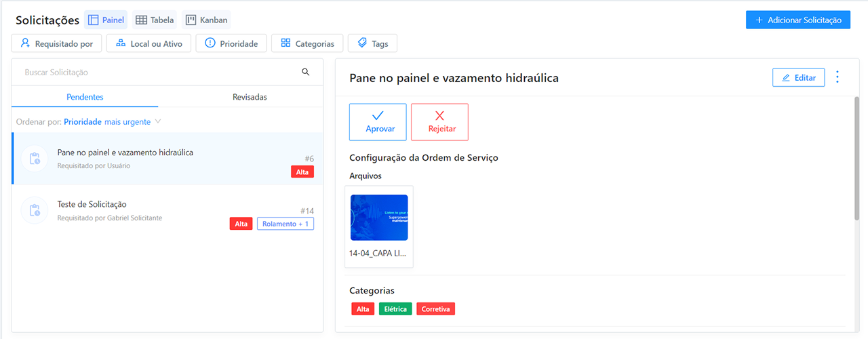Click Requisitado por Usuário text
This screenshot has width=868, height=339.
tap(94, 165)
